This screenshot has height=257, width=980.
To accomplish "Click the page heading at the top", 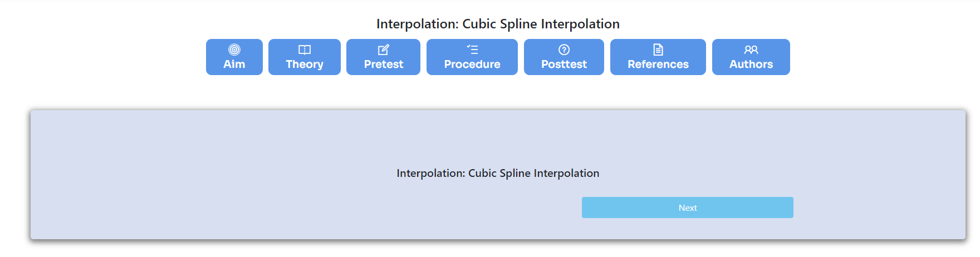I will (498, 24).
